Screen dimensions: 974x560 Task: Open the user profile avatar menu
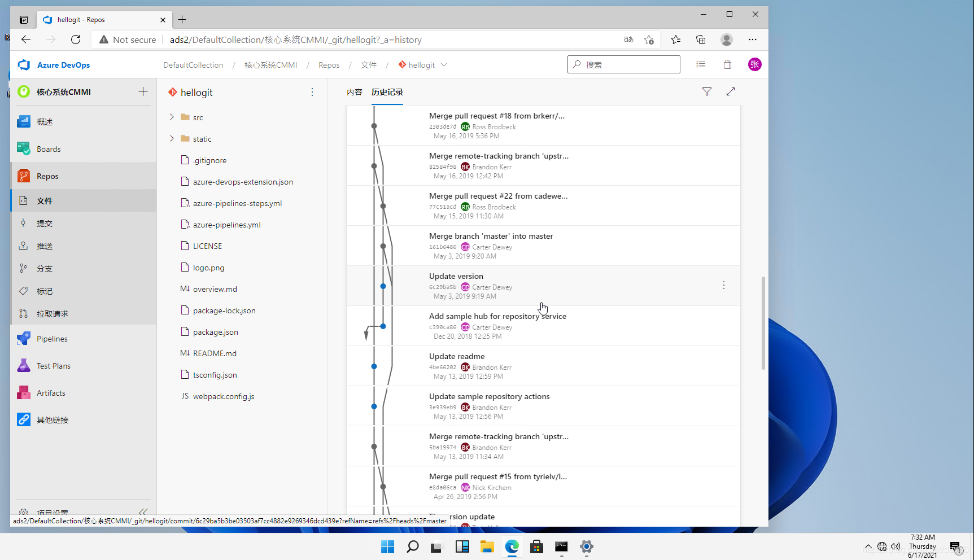(754, 64)
